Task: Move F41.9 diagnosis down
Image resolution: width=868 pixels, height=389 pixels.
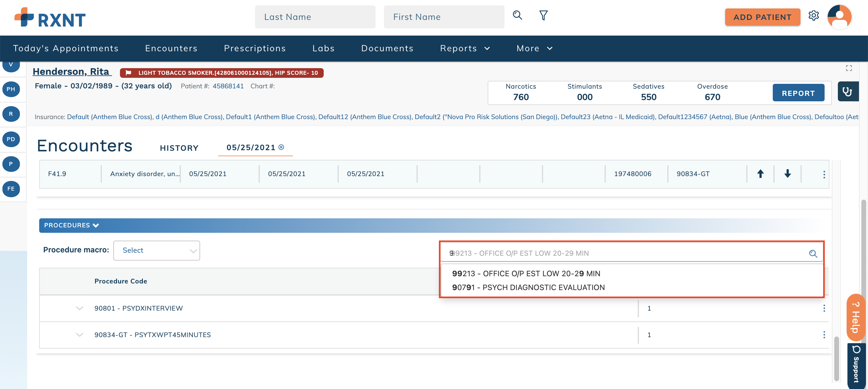Action: click(787, 174)
